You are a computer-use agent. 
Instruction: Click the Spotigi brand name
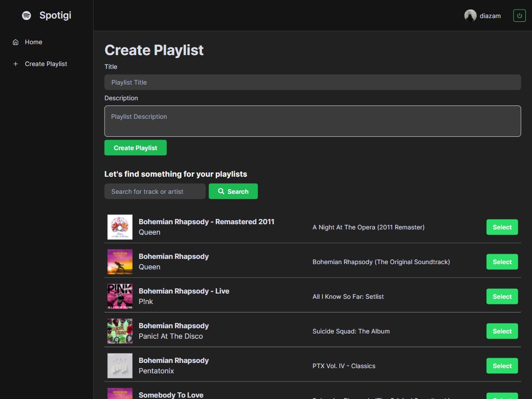tap(55, 15)
